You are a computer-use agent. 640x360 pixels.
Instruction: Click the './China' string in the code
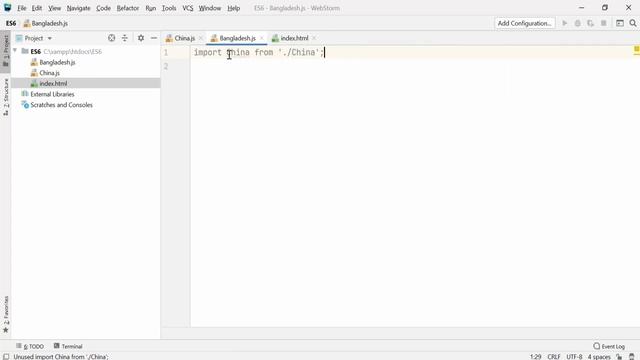(299, 52)
